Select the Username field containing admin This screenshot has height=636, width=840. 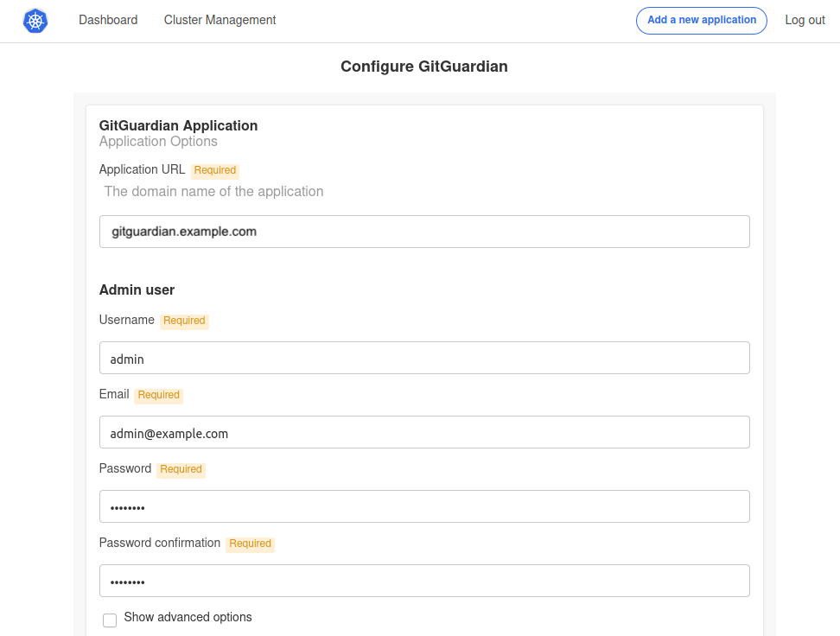[424, 358]
